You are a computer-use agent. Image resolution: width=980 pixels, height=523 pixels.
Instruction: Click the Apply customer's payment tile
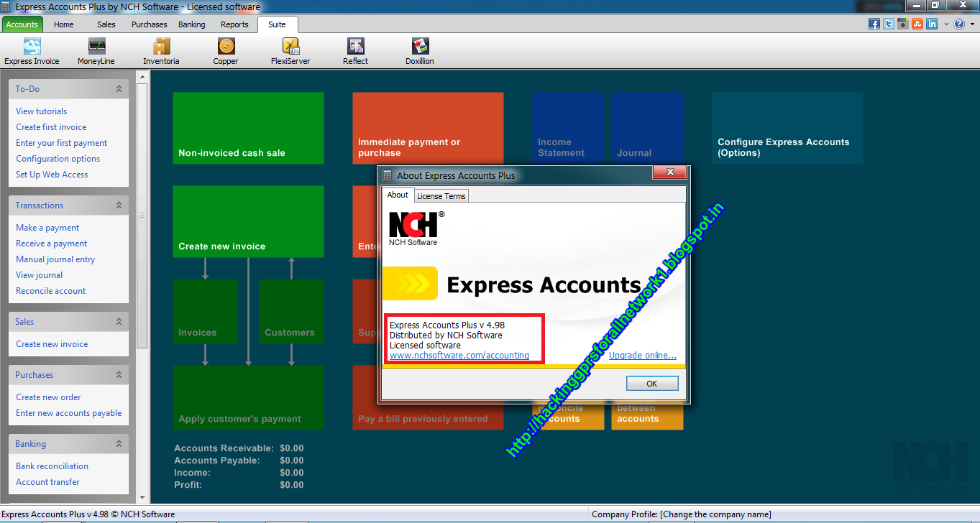click(248, 397)
